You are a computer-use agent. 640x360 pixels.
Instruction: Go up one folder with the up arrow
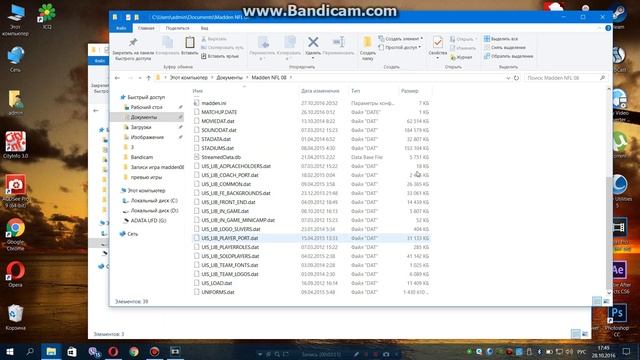coord(149,78)
